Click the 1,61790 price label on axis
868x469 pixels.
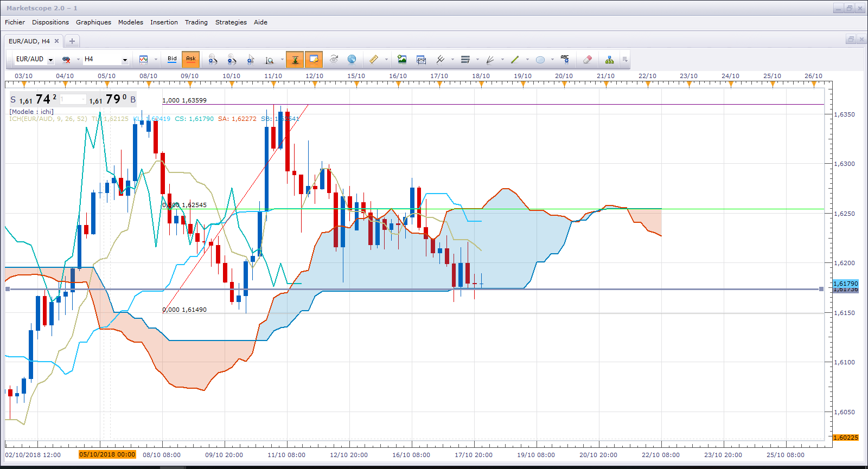coord(846,284)
